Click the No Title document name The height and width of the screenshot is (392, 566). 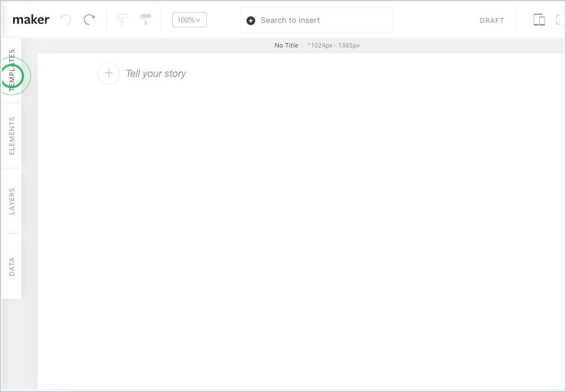286,45
